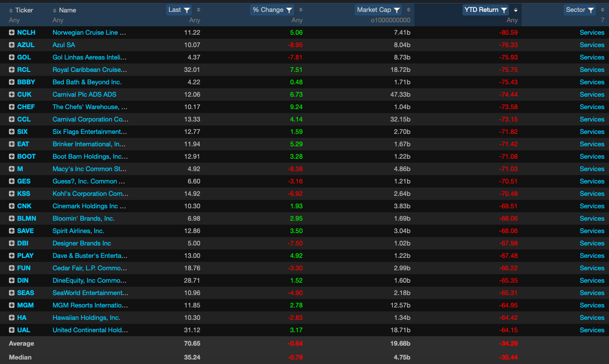Click sort arrows right of Market Cap filter
The height and width of the screenshot is (364, 609).
click(408, 10)
